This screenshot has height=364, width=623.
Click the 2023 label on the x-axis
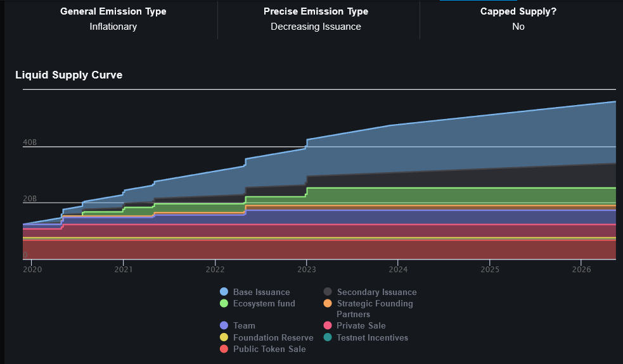point(306,270)
